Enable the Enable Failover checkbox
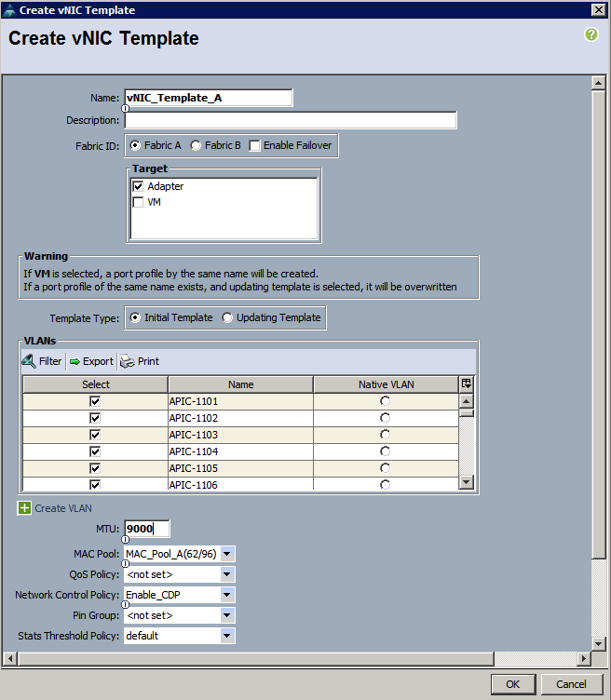Image resolution: width=611 pixels, height=700 pixels. click(254, 146)
